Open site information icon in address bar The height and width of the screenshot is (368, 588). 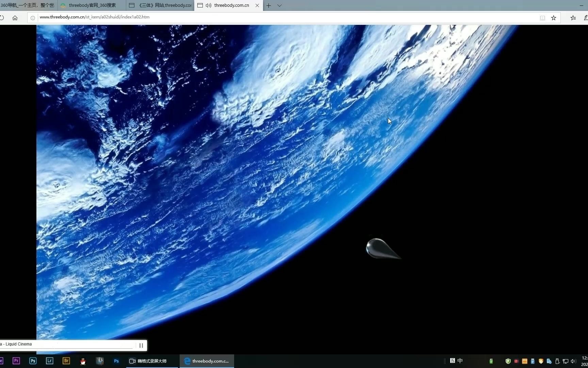[x=33, y=18]
